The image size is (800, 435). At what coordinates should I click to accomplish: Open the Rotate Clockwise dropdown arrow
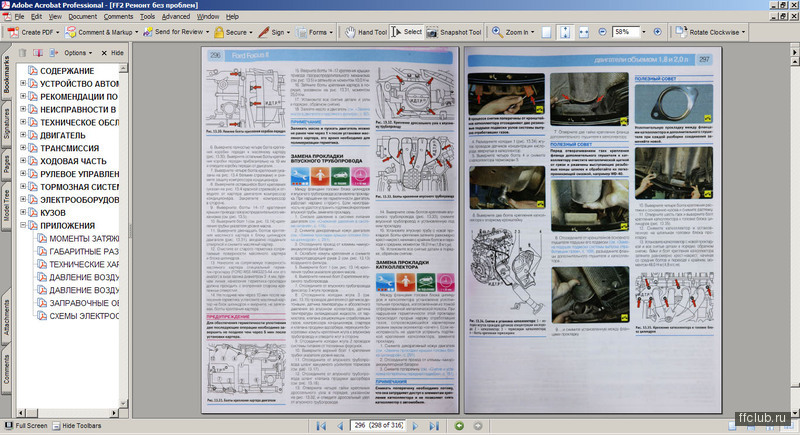(743, 32)
